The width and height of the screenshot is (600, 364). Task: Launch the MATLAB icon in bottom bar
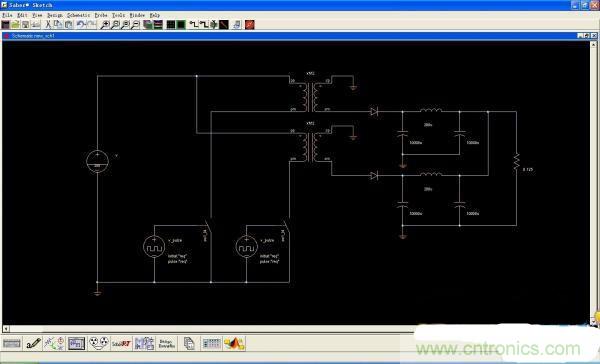(x=235, y=343)
